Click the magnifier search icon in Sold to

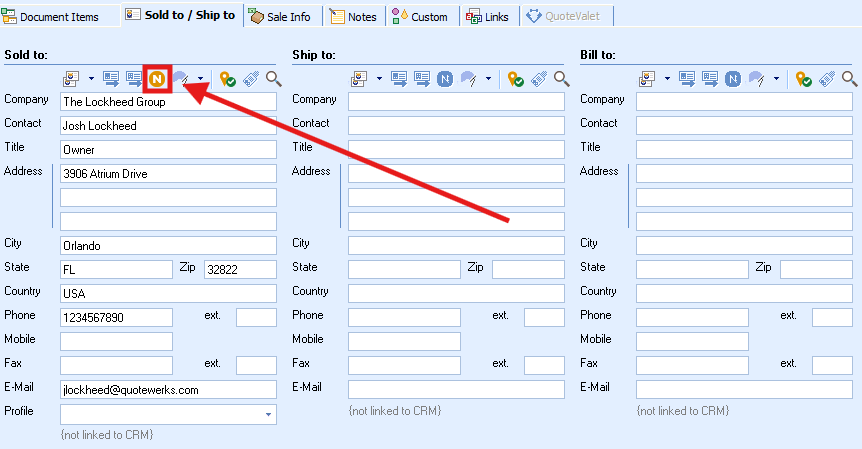pyautogui.click(x=273, y=79)
